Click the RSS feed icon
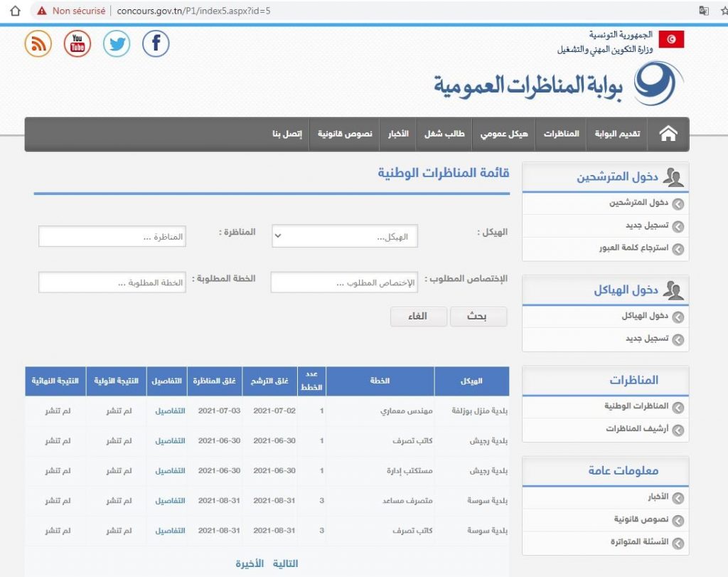The width and height of the screenshot is (728, 577). (38, 44)
